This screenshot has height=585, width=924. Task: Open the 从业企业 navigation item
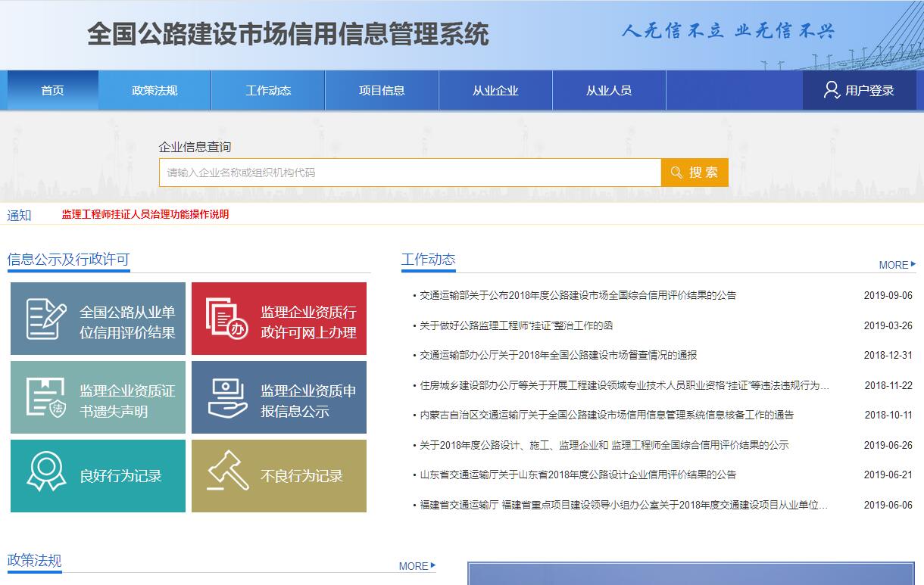point(495,90)
